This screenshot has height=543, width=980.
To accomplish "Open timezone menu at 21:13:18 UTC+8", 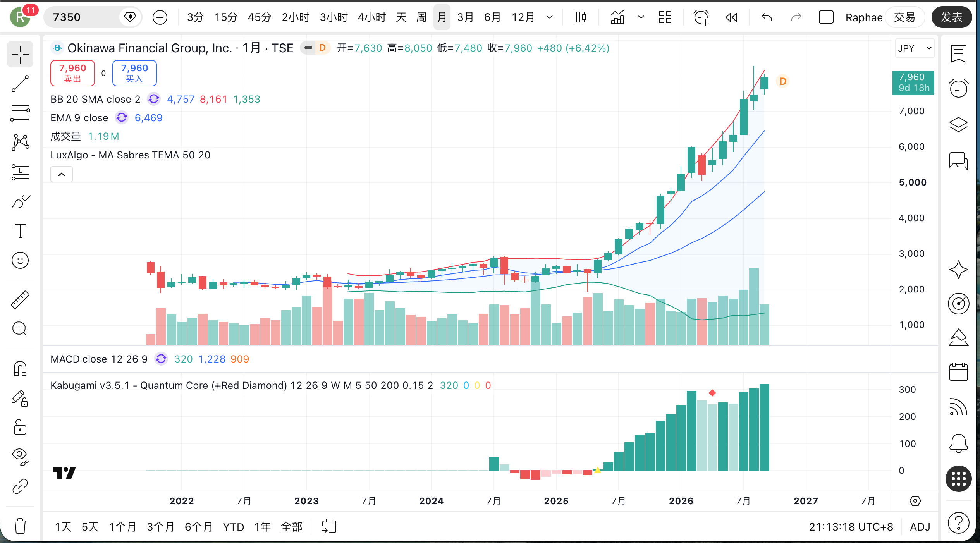I will coord(851,527).
